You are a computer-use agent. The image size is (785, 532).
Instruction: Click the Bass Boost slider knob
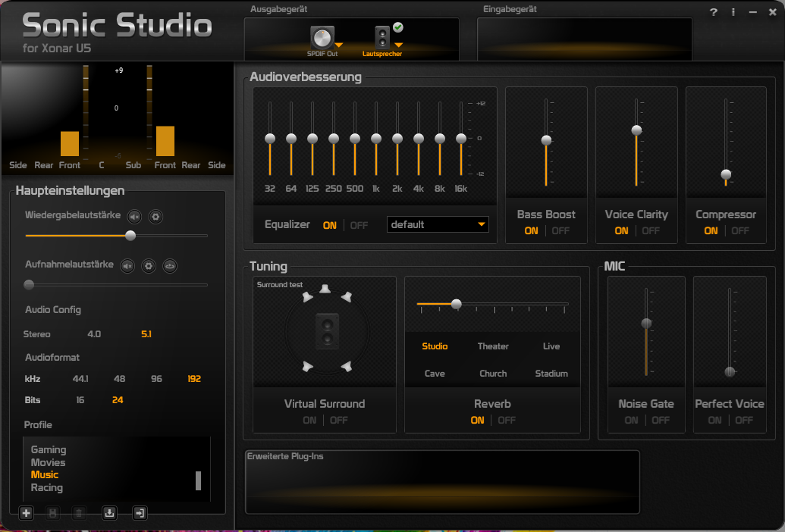pyautogui.click(x=546, y=140)
